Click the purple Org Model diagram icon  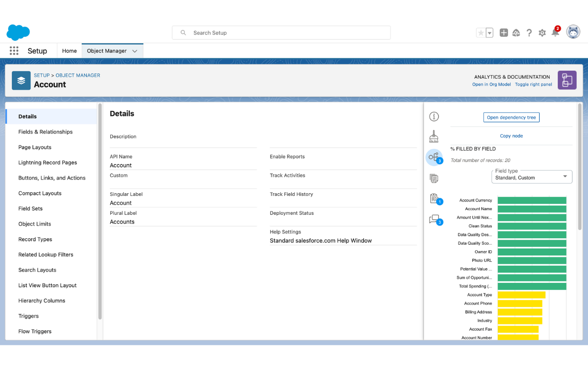567,80
